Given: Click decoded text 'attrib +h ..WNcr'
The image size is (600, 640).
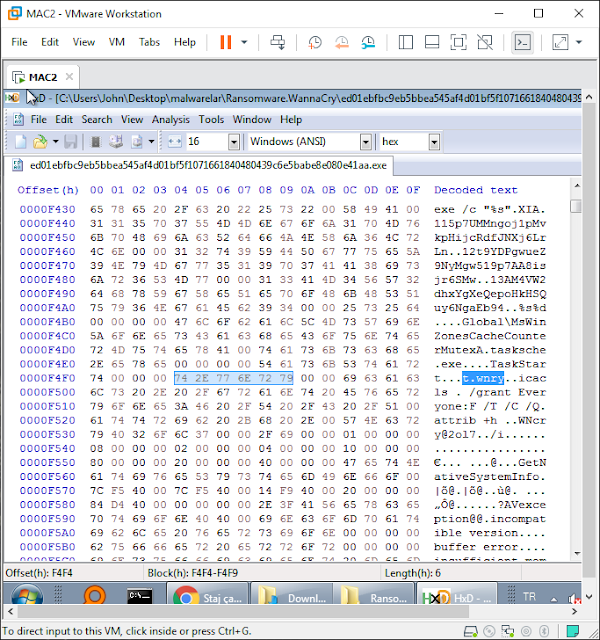Looking at the screenshot, I should point(490,420).
